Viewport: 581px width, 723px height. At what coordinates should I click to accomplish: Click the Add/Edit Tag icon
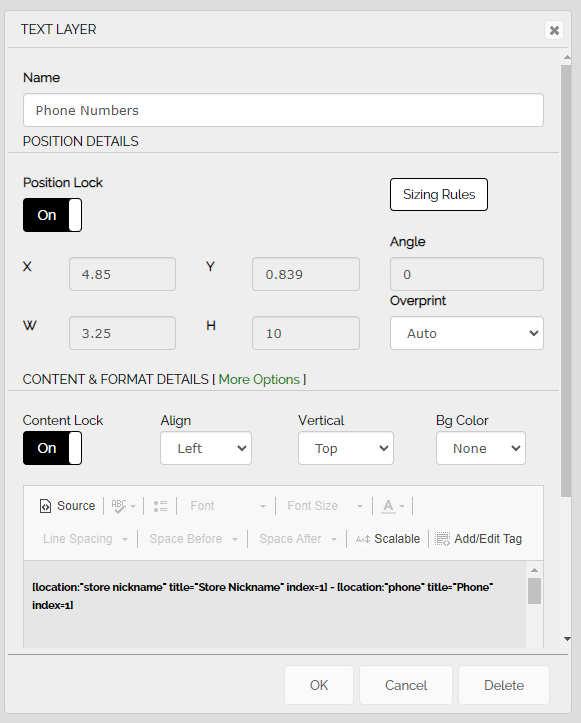(x=443, y=539)
